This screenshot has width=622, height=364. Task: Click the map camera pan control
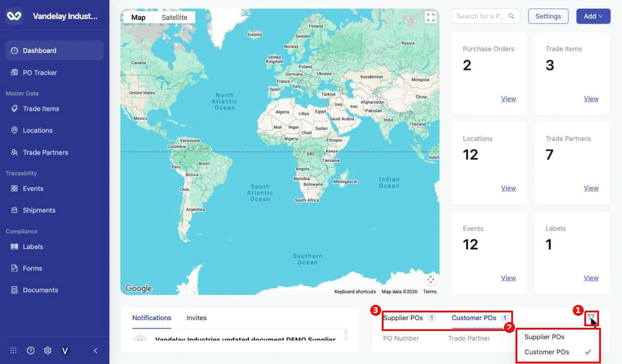click(x=431, y=279)
